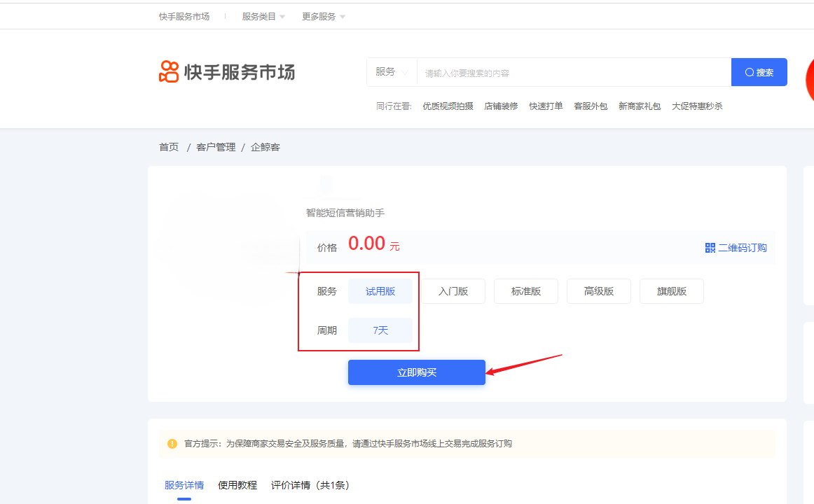The width and height of the screenshot is (814, 504).
Task: Click the 快手服务市场 header title
Action: click(x=240, y=72)
